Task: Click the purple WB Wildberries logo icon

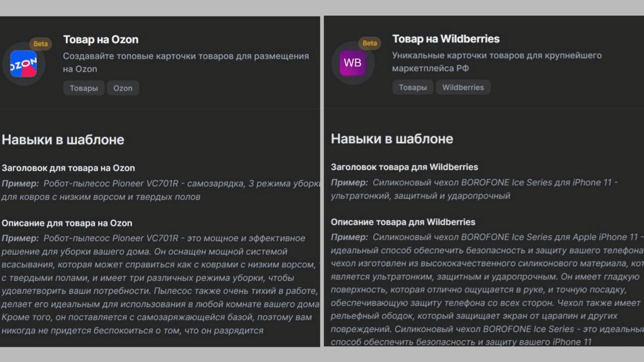Action: (352, 63)
